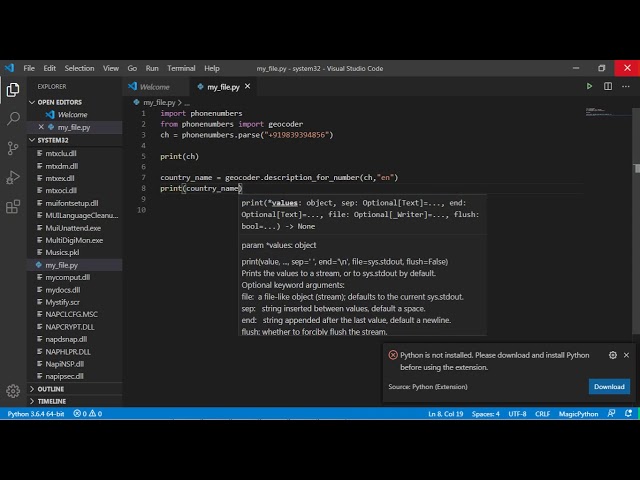The height and width of the screenshot is (480, 640).
Task: Click the minimap code preview
Action: coord(599,111)
